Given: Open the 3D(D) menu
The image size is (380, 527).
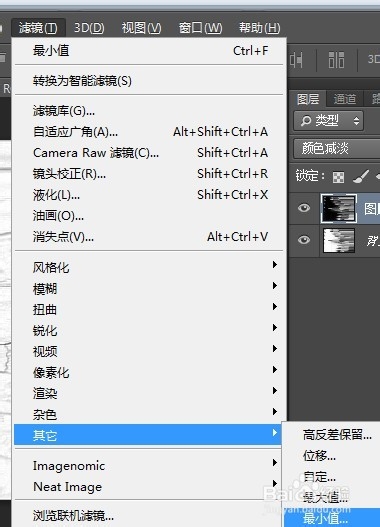Looking at the screenshot, I should click(x=89, y=28).
